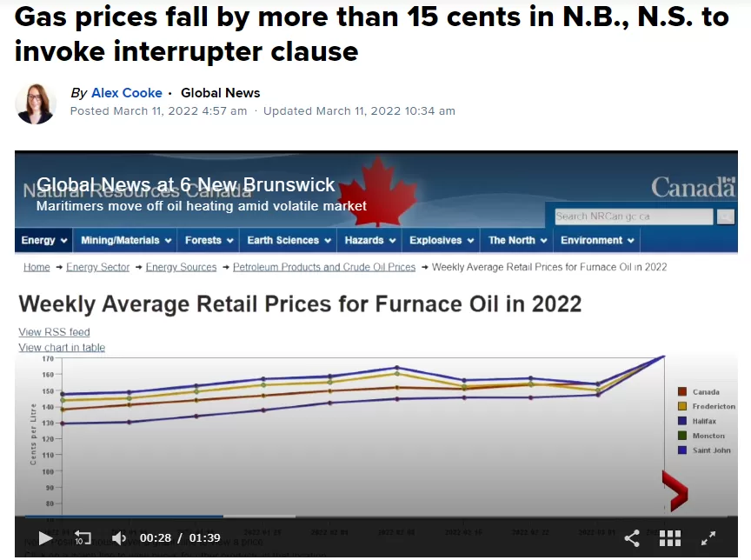Screen dimensions: 751x560
Task: Open Petroleum Products and Crude Oil Prices
Action: click(323, 267)
